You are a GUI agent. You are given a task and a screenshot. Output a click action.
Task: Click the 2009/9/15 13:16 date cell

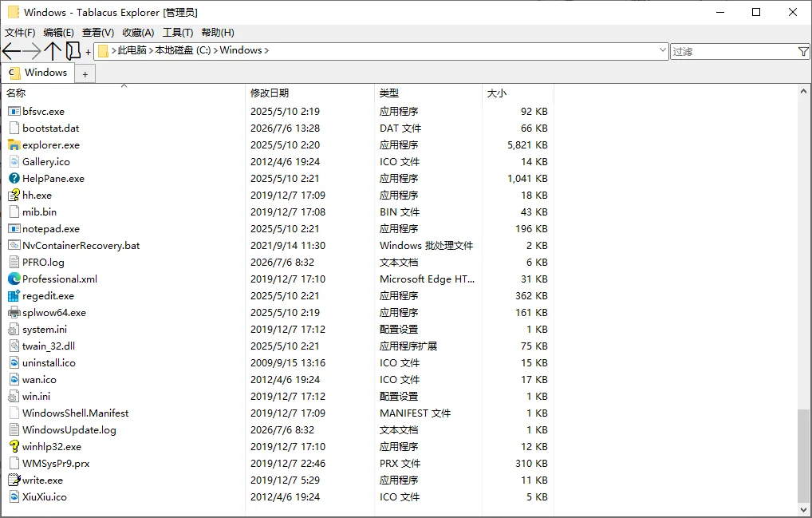[x=288, y=362]
